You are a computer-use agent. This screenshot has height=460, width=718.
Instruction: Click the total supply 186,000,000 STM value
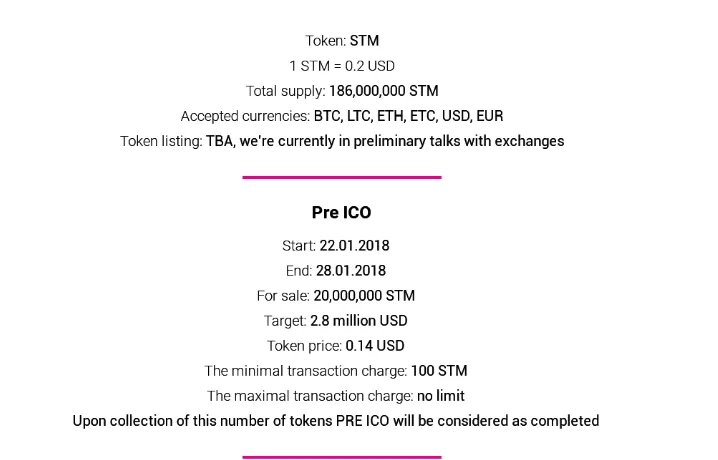coord(384,91)
